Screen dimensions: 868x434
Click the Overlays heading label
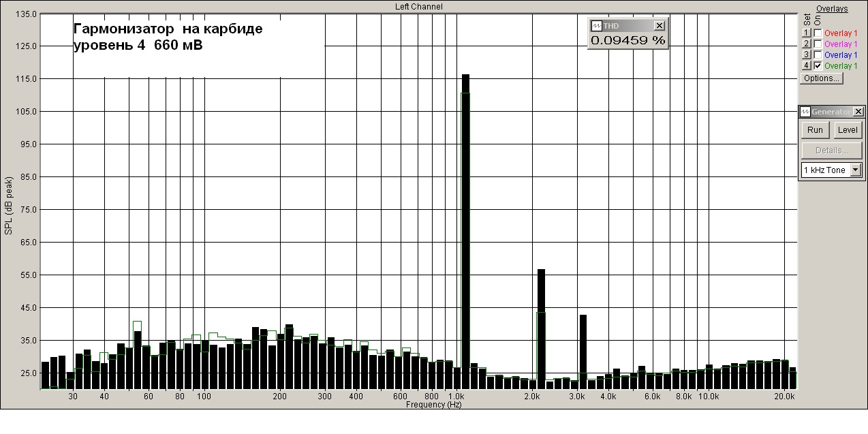point(832,9)
